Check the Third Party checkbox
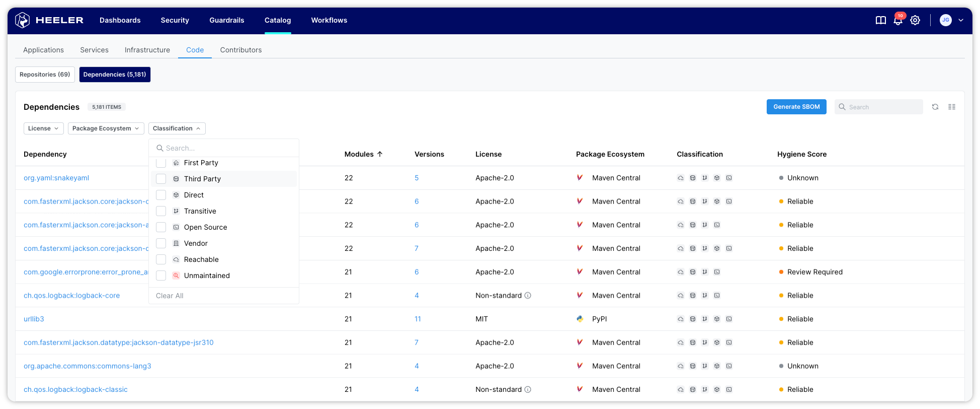The image size is (980, 409). click(x=161, y=179)
